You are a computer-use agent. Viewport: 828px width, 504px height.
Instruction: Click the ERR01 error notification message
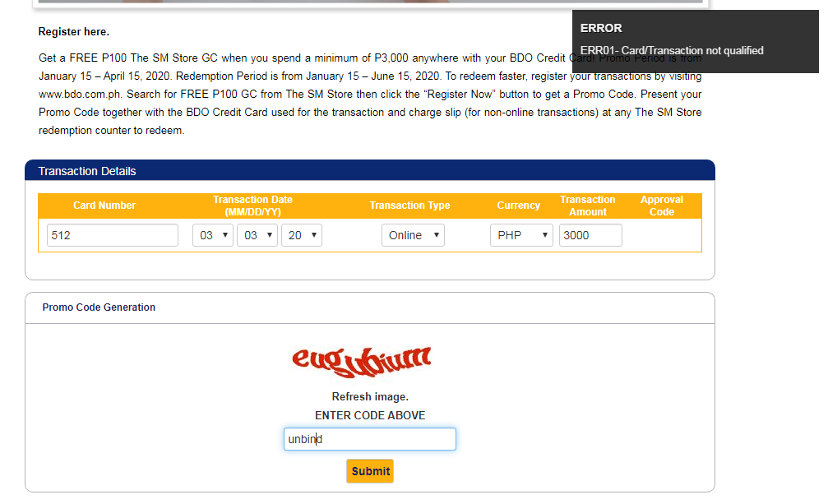point(672,51)
